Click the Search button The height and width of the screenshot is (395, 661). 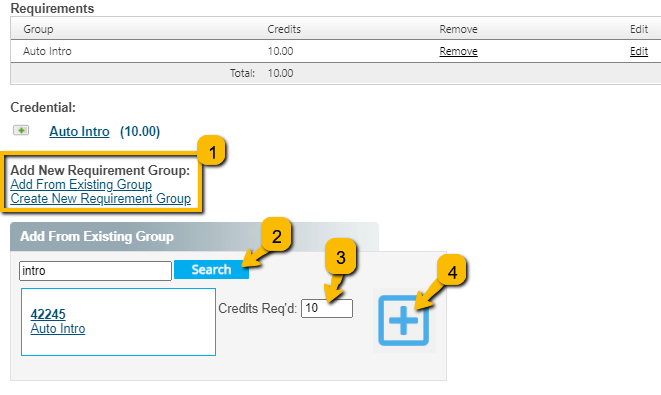coord(211,270)
